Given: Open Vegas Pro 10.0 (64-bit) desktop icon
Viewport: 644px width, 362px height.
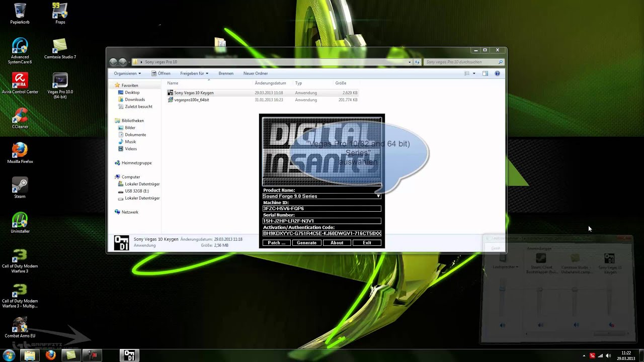Looking at the screenshot, I should pos(60,86).
